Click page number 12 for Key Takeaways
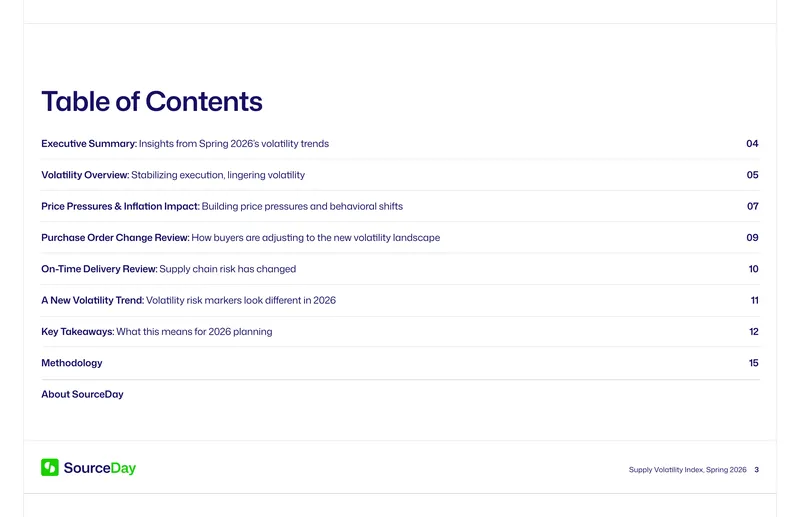This screenshot has height=517, width=800. (754, 332)
